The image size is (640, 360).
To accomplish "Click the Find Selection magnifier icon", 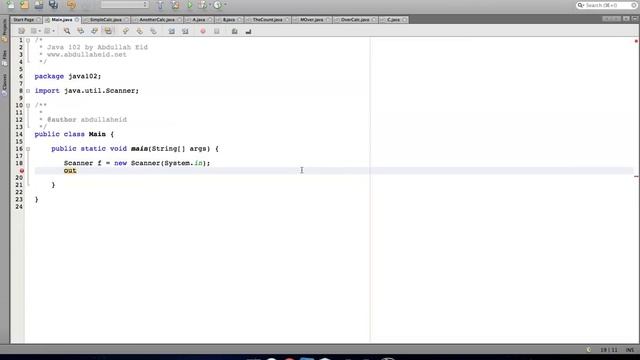I will pos(67,31).
